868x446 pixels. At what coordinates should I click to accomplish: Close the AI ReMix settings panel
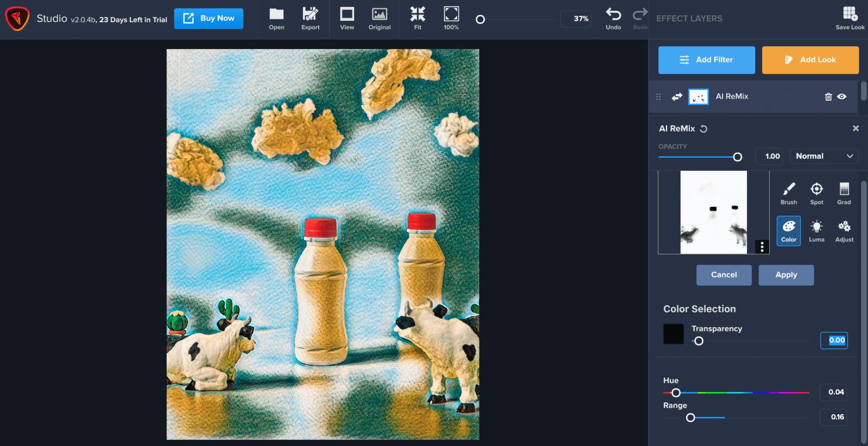(x=855, y=128)
